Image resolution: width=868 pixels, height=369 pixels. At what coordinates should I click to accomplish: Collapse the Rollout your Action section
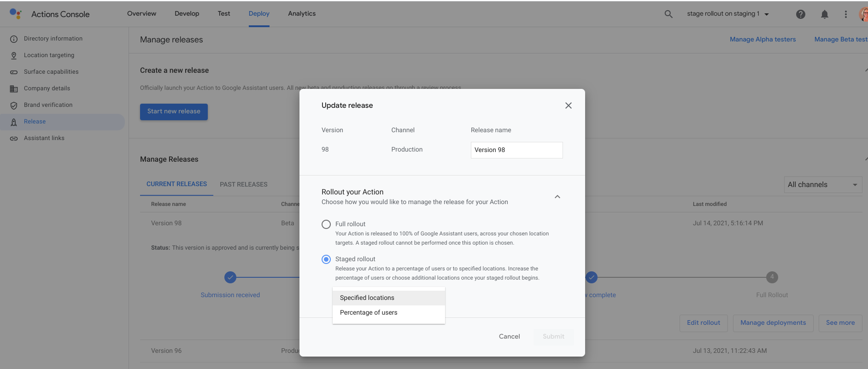click(557, 197)
